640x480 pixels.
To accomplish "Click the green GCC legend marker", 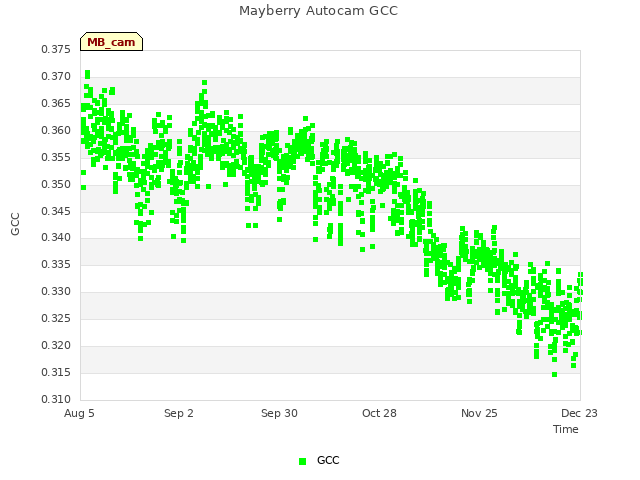I will pyautogui.click(x=302, y=461).
